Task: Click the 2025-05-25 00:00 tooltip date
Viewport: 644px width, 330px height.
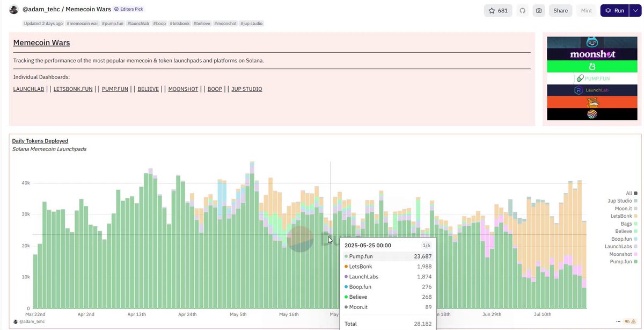Action: 368,245
